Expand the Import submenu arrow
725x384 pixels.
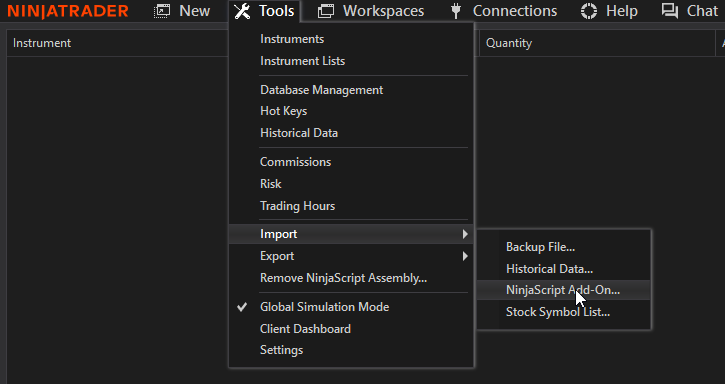click(x=465, y=234)
